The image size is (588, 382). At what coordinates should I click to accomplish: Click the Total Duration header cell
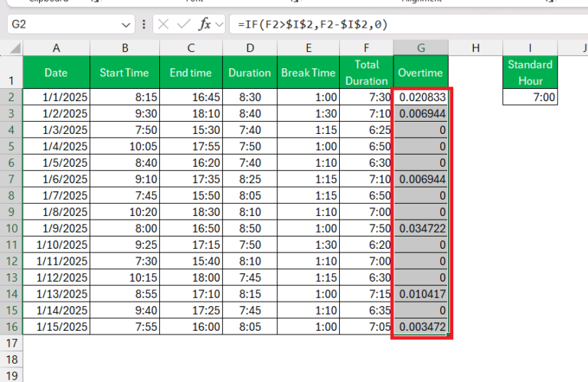366,73
